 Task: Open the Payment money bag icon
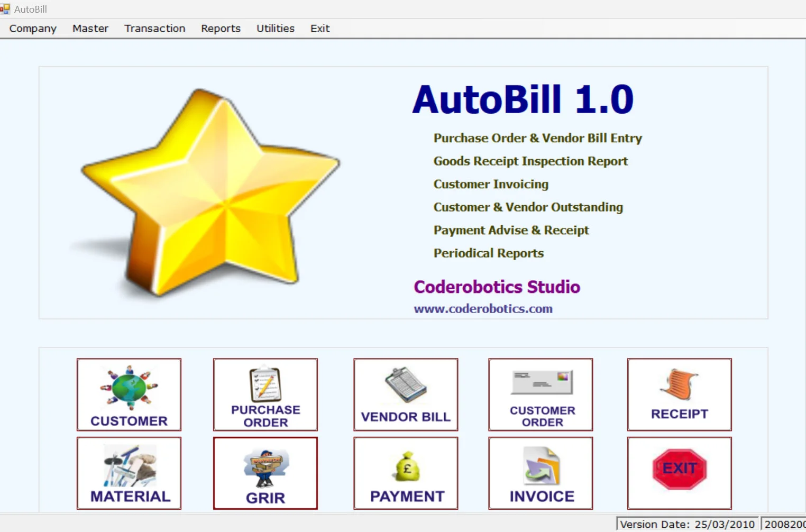(x=406, y=473)
